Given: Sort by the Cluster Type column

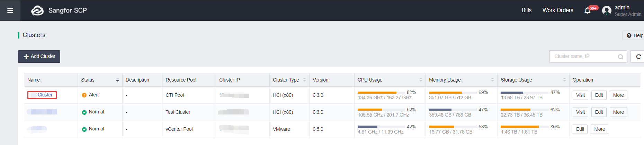Looking at the screenshot, I should click(304, 80).
